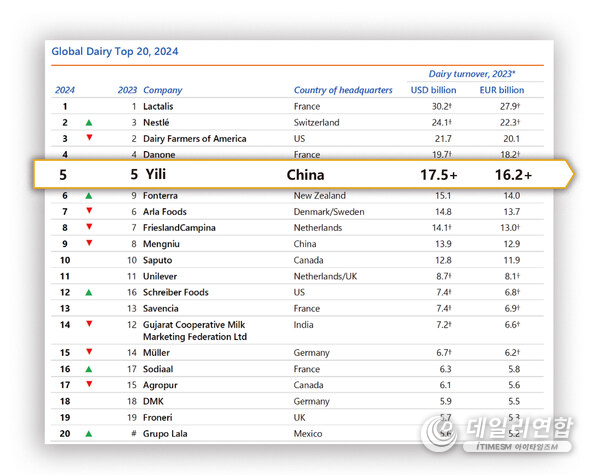The width and height of the screenshot is (599, 475).
Task: Click Fonterra USD value '15.1'
Action: pos(444,196)
